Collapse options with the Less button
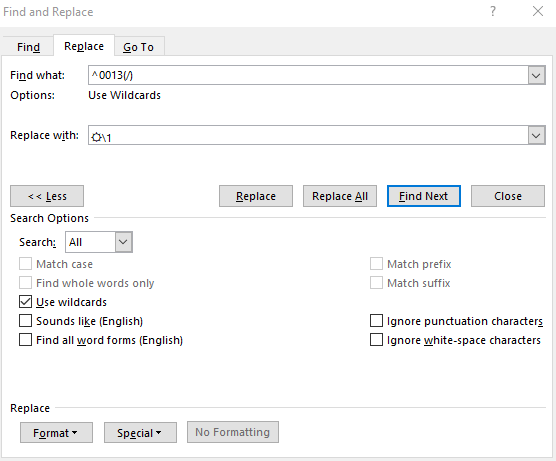Image resolution: width=556 pixels, height=461 pixels. click(47, 196)
